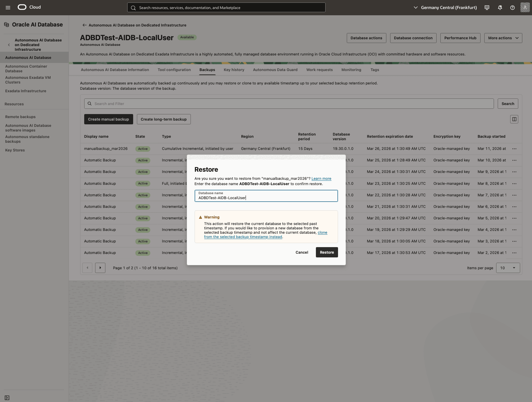Focus the Database name input field

[x=266, y=196]
